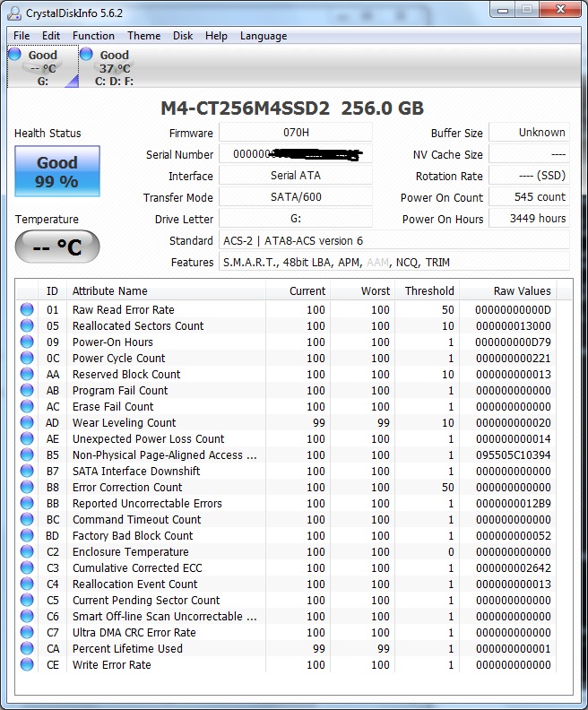Screen dimensions: 588x710
Task: Open the Help menu
Action: [x=216, y=36]
